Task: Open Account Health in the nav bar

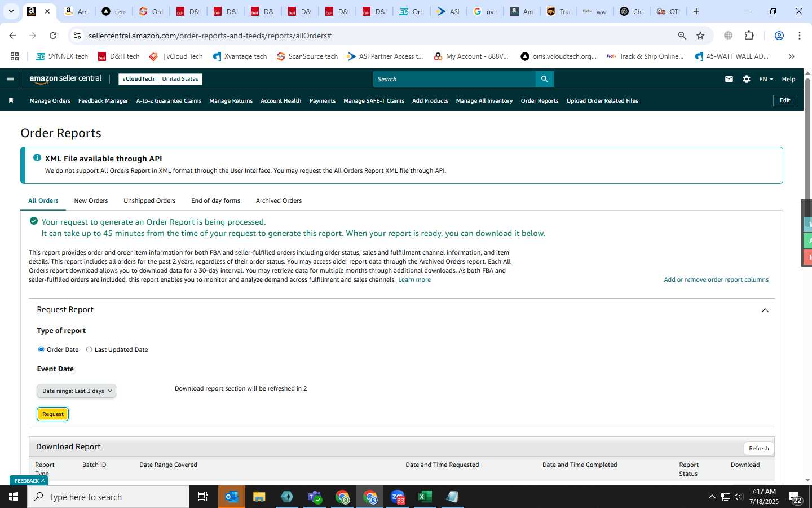Action: coord(281,101)
